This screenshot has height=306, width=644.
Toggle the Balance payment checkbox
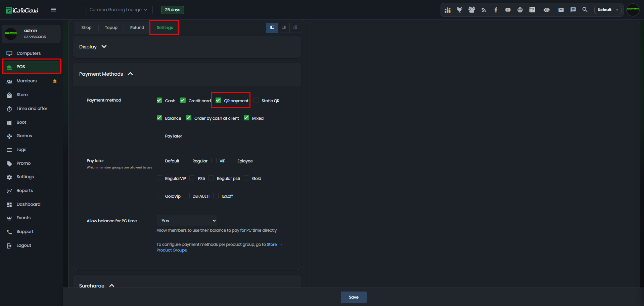pos(159,118)
